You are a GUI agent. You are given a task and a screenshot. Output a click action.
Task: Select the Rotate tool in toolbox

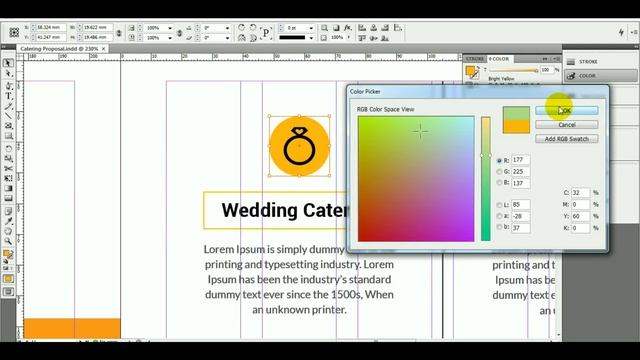pyautogui.click(x=8, y=149)
